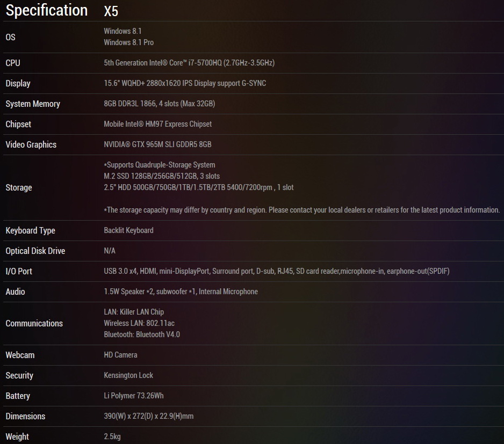
Task: Select the "Video Graphics" label
Action: tap(31, 144)
